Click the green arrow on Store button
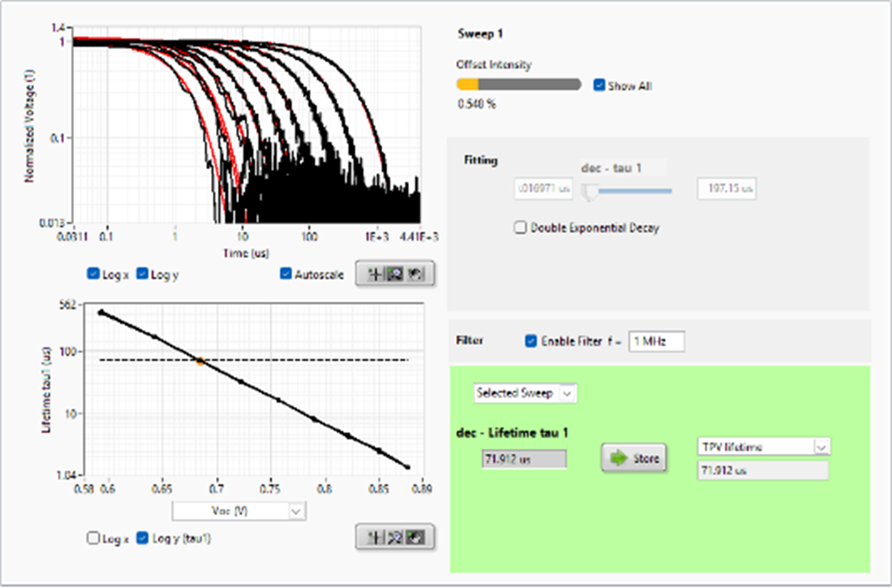This screenshot has width=892, height=588. (619, 457)
